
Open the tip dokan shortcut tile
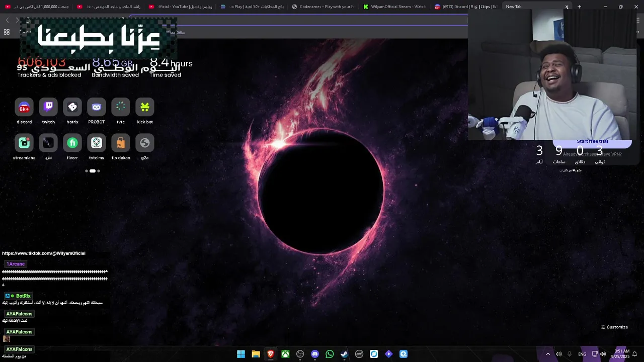pyautogui.click(x=121, y=143)
